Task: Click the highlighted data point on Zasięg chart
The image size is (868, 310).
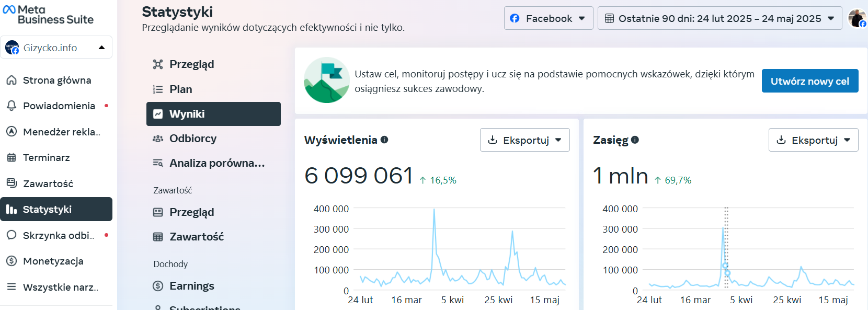Action: (x=727, y=273)
